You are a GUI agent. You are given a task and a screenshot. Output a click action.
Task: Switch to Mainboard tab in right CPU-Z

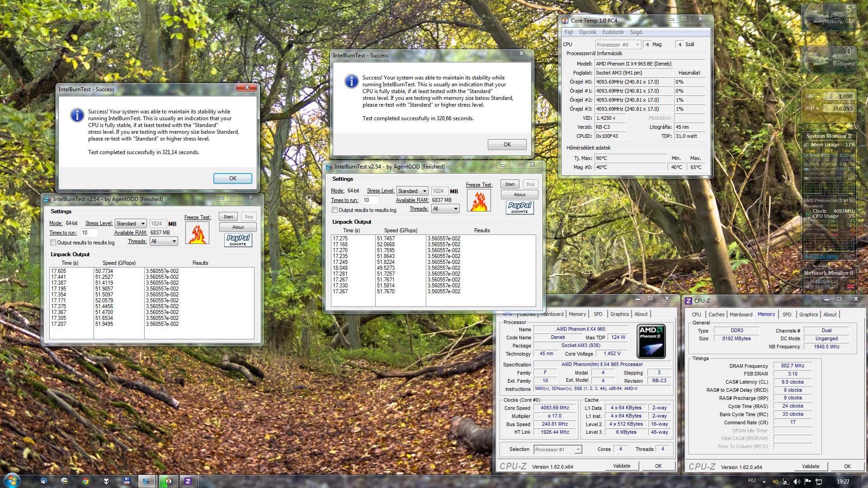(741, 314)
